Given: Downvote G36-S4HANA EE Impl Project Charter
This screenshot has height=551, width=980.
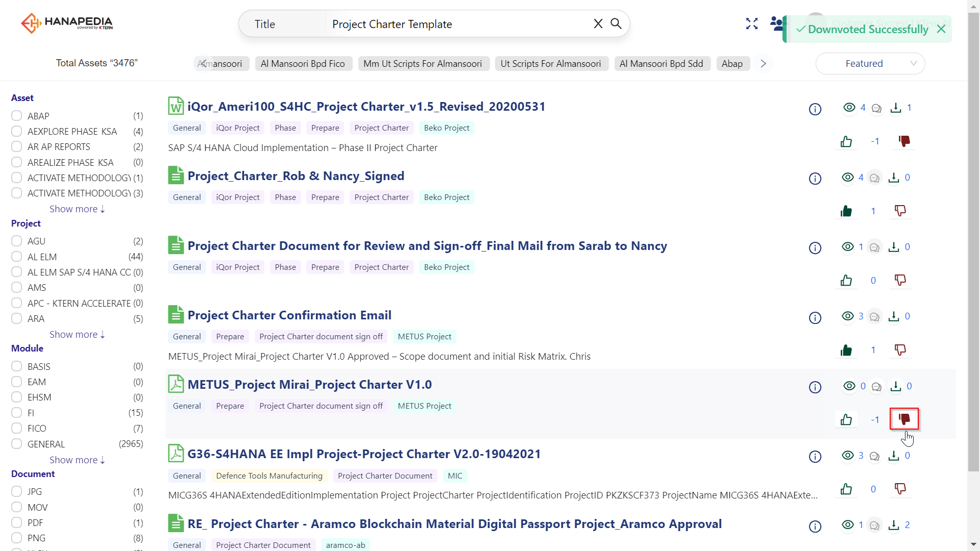Looking at the screenshot, I should click(900, 489).
